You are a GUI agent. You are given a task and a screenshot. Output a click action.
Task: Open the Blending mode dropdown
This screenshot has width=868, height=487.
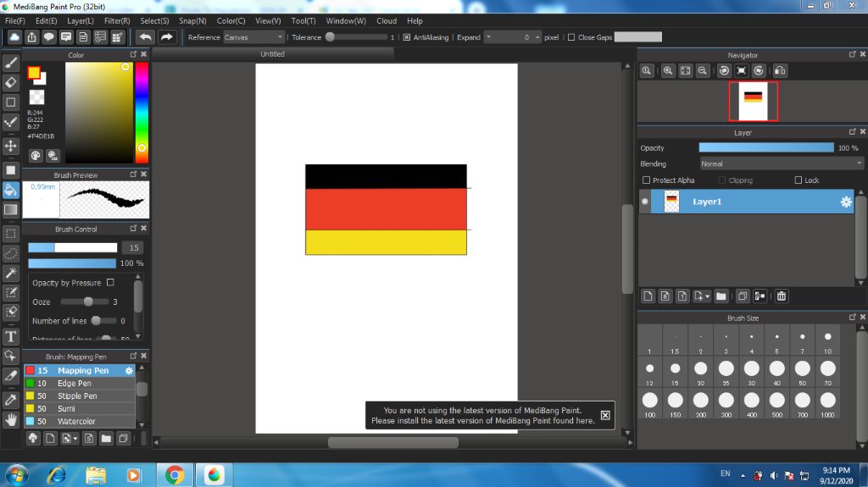(781, 163)
